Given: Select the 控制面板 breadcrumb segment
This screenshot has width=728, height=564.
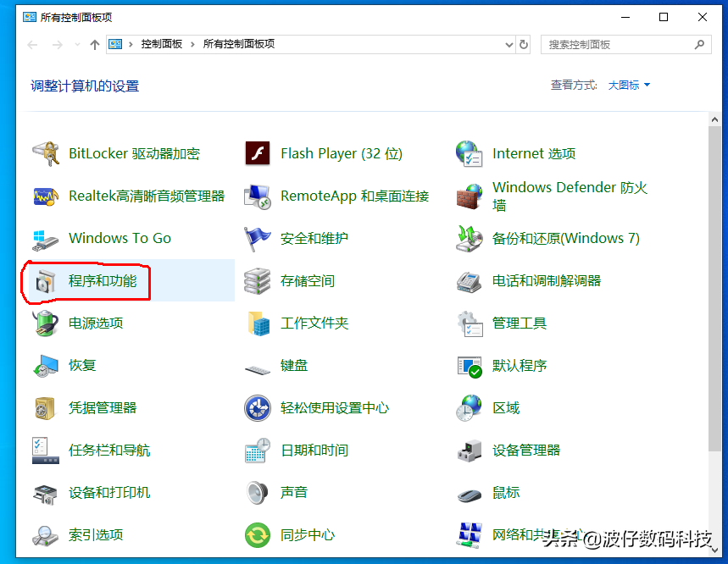Looking at the screenshot, I should point(162,44).
